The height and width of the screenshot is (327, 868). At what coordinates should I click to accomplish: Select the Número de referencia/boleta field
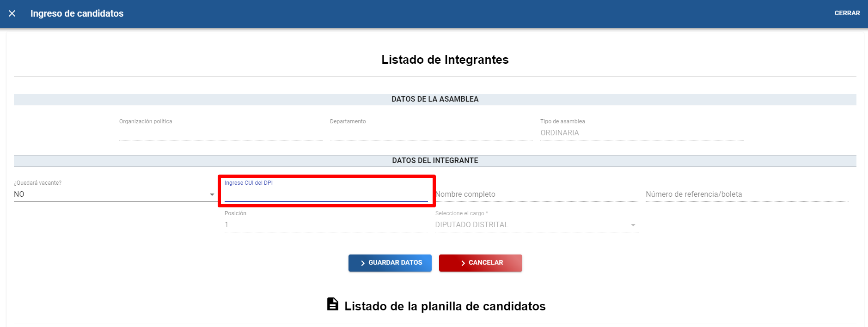747,194
